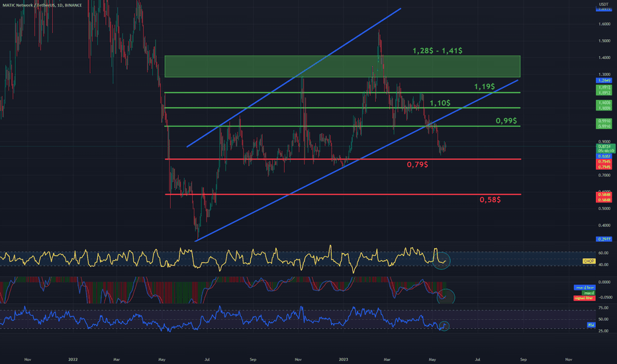
Task: Click the 50.00 RSI scale label
Action: pyautogui.click(x=603, y=320)
